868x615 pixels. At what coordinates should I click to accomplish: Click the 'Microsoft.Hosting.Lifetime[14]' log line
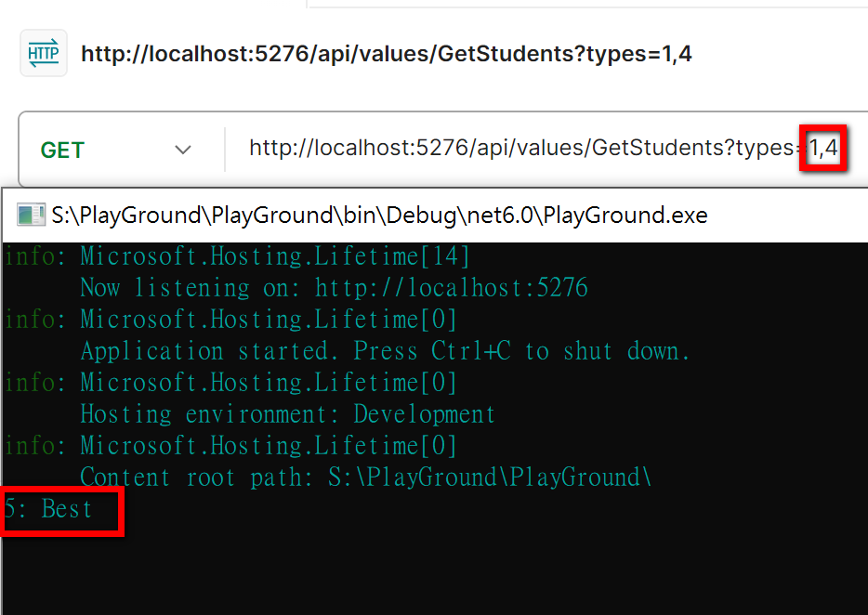click(238, 256)
